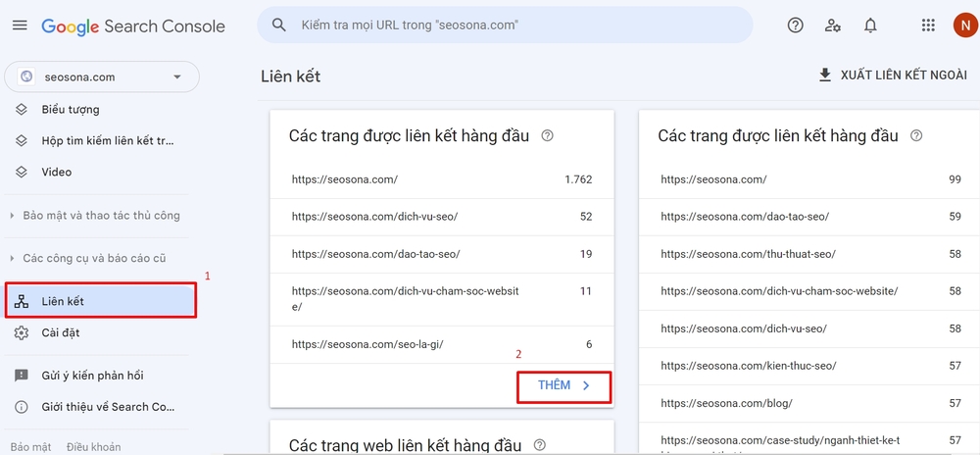
Task: Open the Điều khoản footer link
Action: pyautogui.click(x=94, y=447)
